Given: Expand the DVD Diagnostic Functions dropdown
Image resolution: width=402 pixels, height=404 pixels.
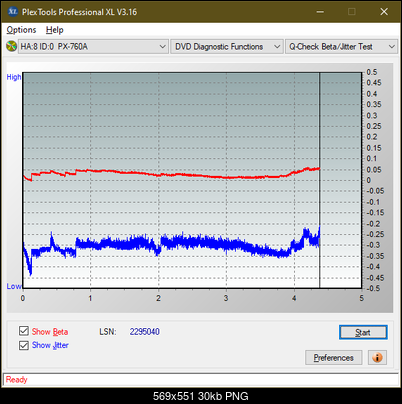Looking at the screenshot, I should (x=227, y=46).
